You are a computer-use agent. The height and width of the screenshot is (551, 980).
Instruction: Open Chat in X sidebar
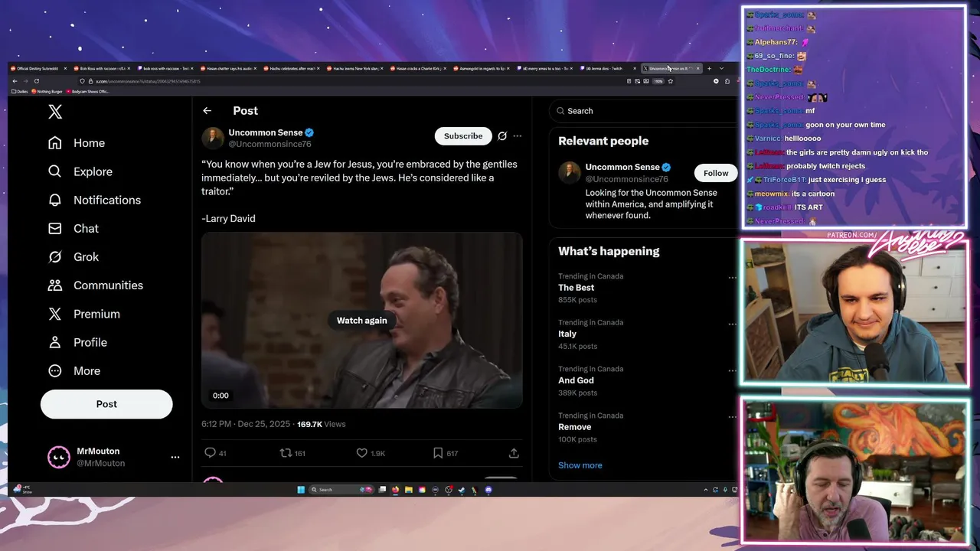pos(73,228)
